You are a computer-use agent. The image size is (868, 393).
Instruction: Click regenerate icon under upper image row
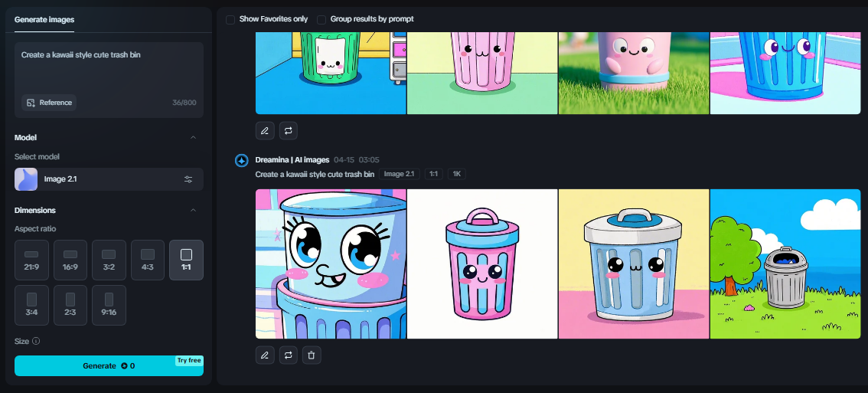point(289,131)
